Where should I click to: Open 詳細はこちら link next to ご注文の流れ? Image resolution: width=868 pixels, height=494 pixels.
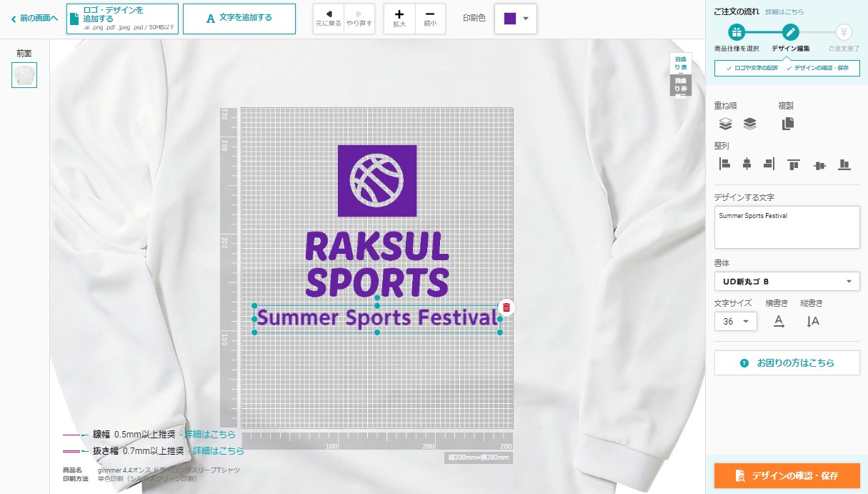click(x=784, y=12)
